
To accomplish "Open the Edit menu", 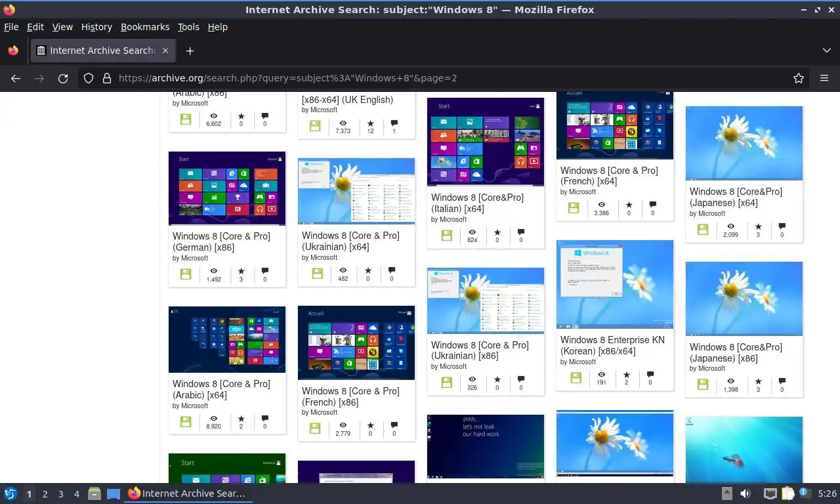I will tap(35, 27).
